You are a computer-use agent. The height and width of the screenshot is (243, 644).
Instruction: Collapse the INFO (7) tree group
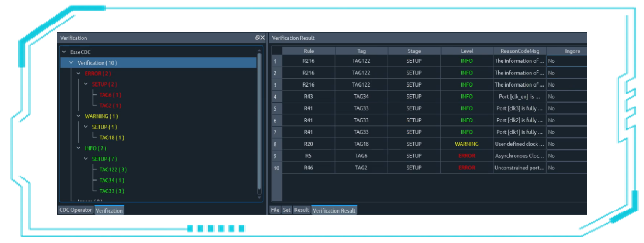coord(78,148)
